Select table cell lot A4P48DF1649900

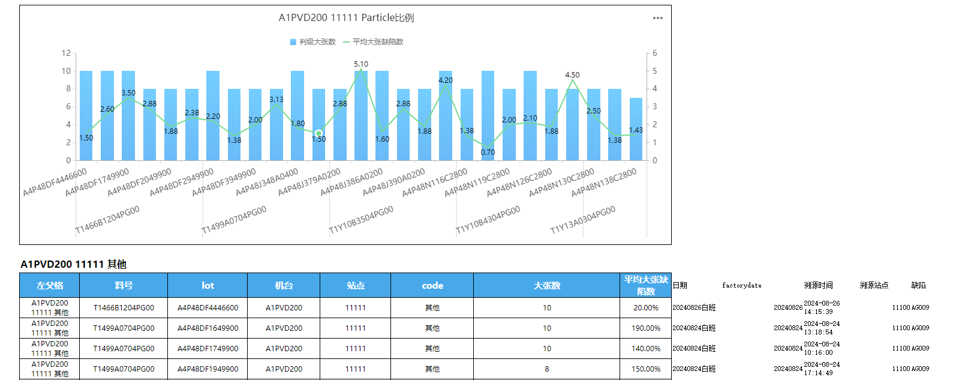click(208, 328)
